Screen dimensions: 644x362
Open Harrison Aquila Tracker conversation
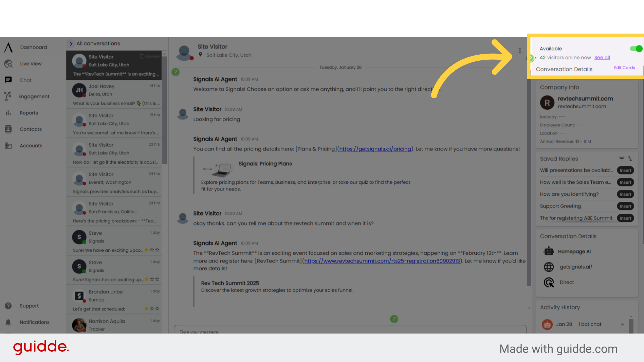tap(114, 324)
